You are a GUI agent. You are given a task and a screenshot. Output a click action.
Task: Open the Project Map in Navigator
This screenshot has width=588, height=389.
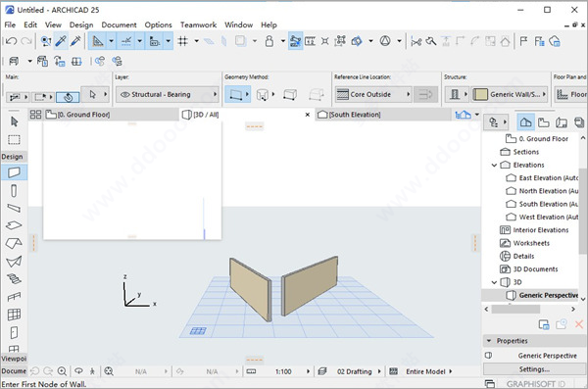(525, 122)
